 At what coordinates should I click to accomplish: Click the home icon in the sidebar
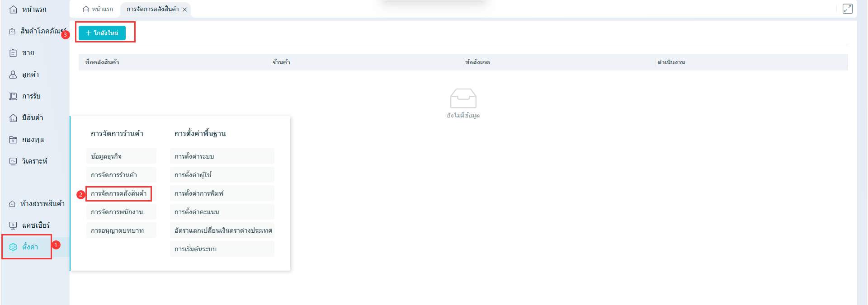(13, 9)
